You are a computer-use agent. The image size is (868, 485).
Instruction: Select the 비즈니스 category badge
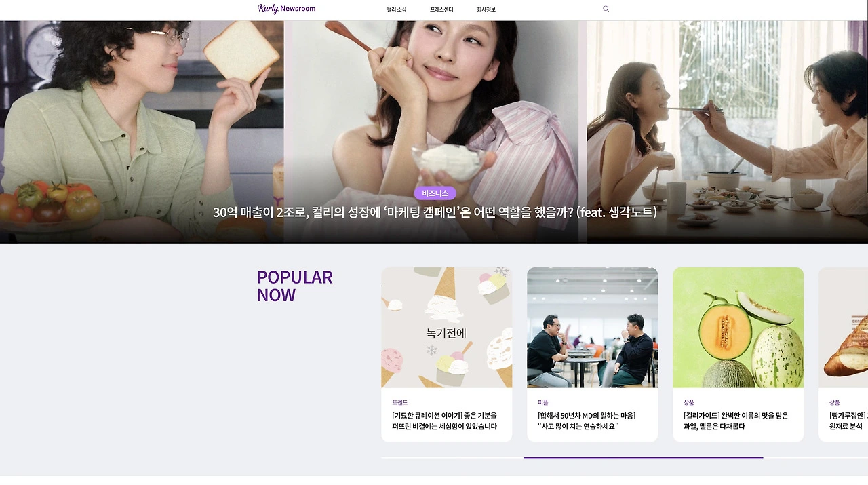[435, 193]
